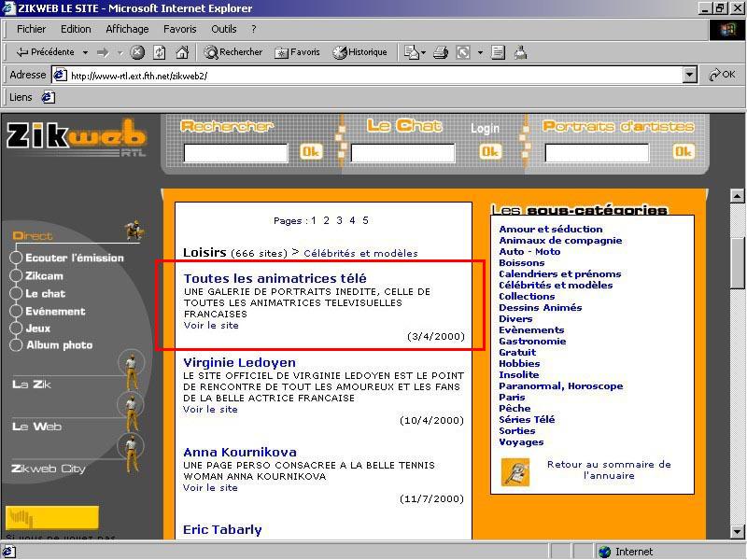
Task: Open the address bar URL dropdown
Action: [x=690, y=75]
